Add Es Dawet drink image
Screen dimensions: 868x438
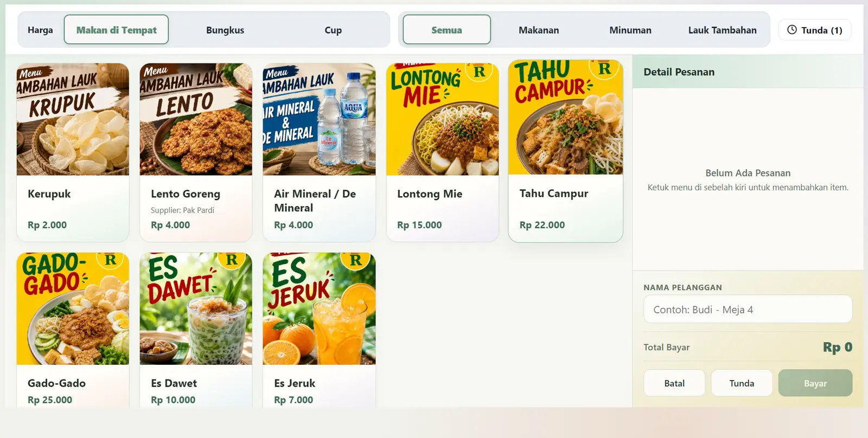pos(196,308)
